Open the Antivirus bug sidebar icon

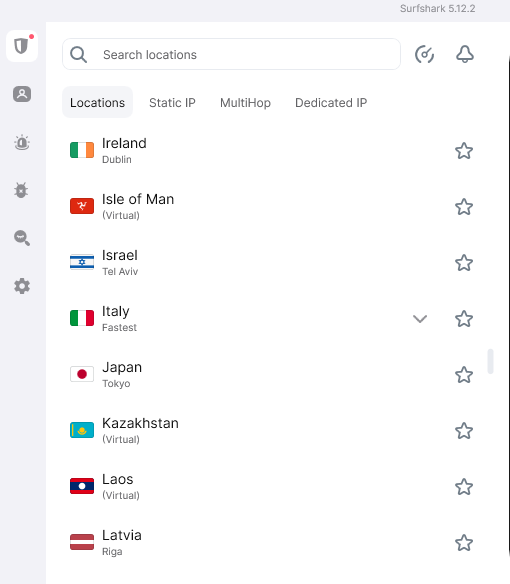click(x=21, y=190)
